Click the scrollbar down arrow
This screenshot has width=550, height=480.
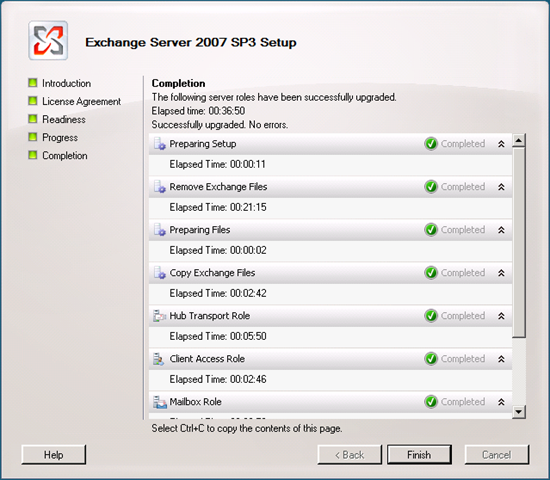pyautogui.click(x=518, y=411)
